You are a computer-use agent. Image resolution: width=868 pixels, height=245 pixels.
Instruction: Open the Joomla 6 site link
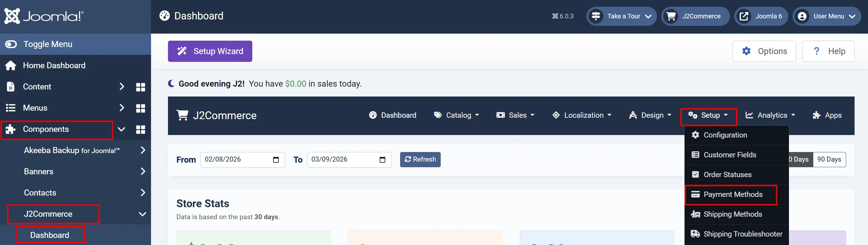[761, 16]
